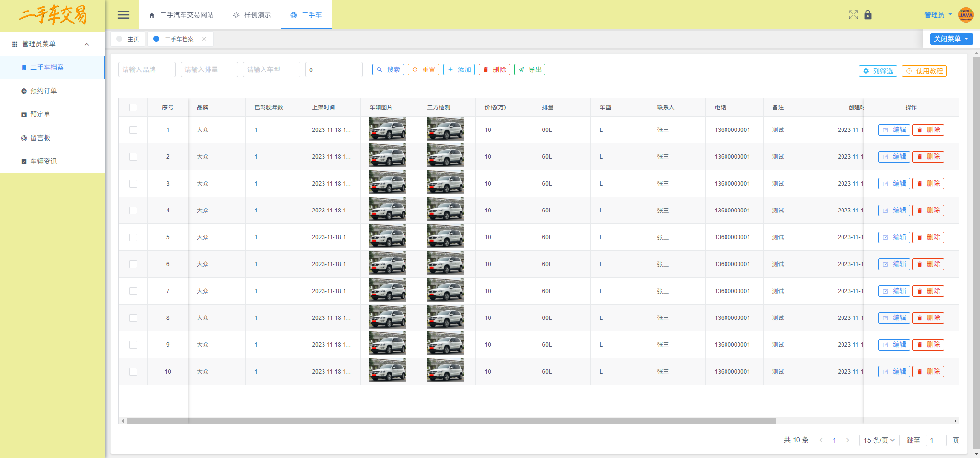Click the 搜索 search button

pyautogui.click(x=388, y=70)
